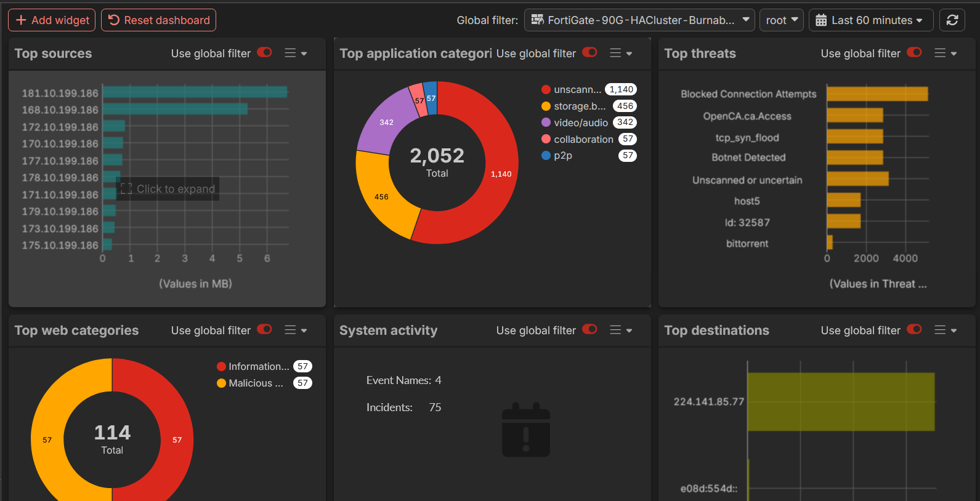Screen dimensions: 980x501
Task: Open the Top threats hamburger menu icon
Action: [946, 54]
